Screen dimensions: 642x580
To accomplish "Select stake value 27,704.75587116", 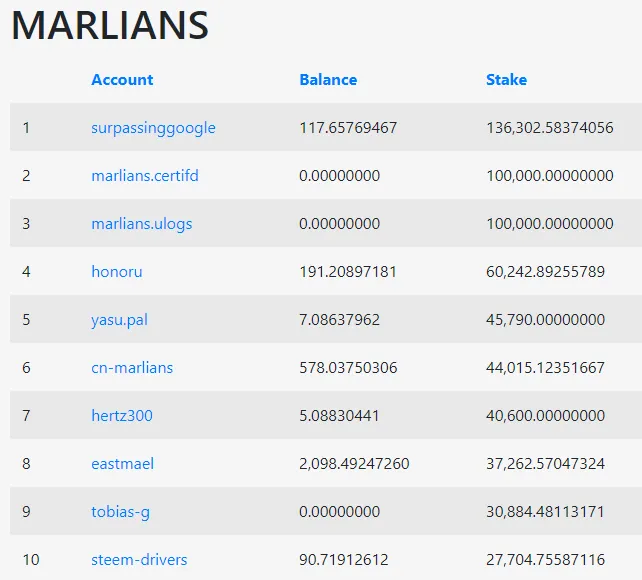I will (545, 559).
